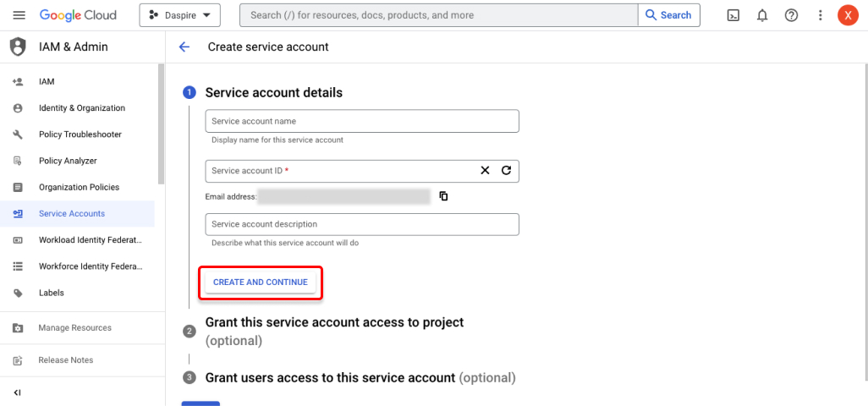This screenshot has height=406, width=868.
Task: Click the sidebar vertical scrollbar
Action: click(161, 123)
